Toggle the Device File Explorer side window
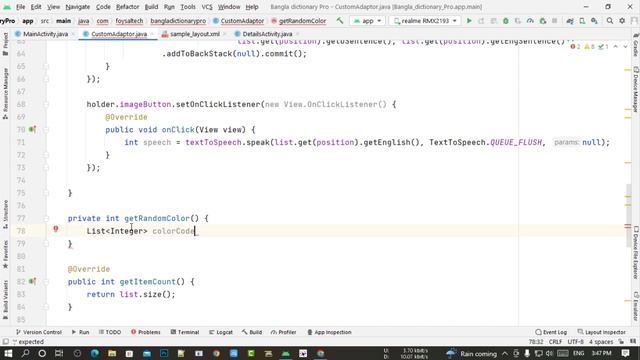 (636, 253)
